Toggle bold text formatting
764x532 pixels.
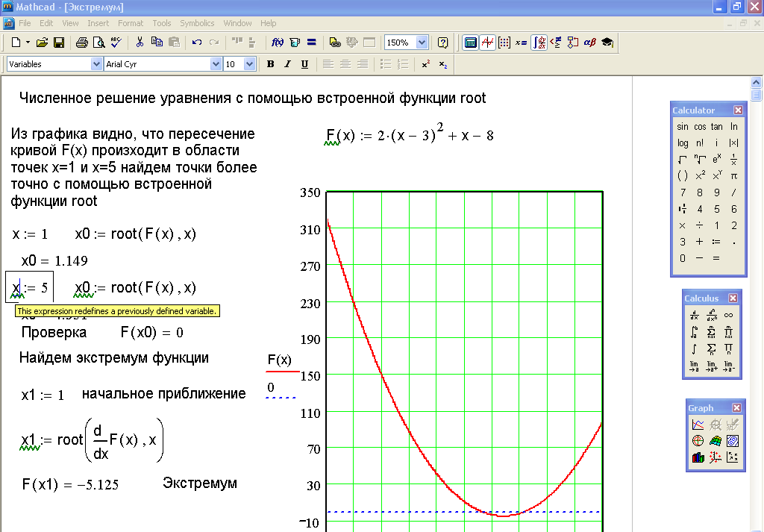(x=270, y=64)
